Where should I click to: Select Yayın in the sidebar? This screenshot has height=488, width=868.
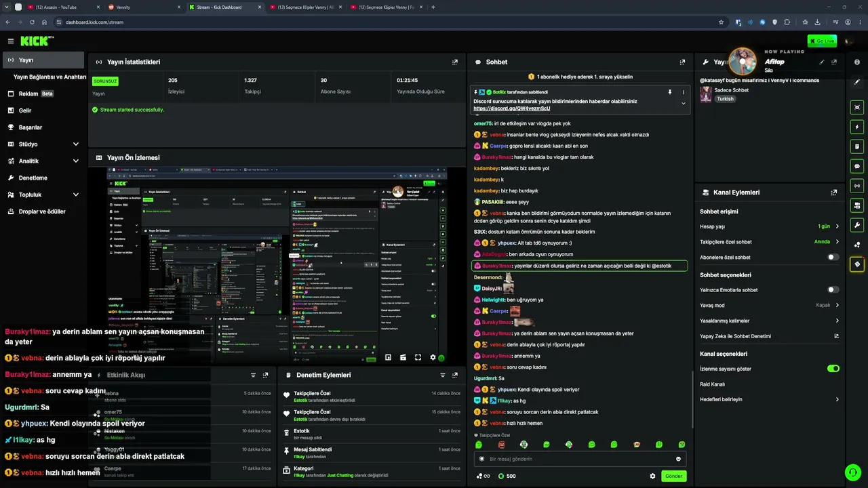click(x=43, y=60)
